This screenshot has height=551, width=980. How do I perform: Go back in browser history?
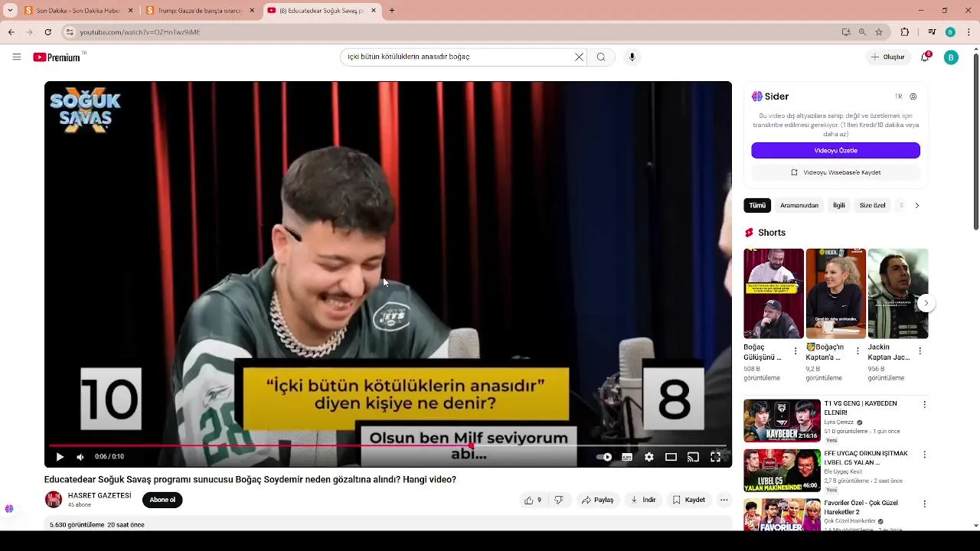pyautogui.click(x=11, y=32)
